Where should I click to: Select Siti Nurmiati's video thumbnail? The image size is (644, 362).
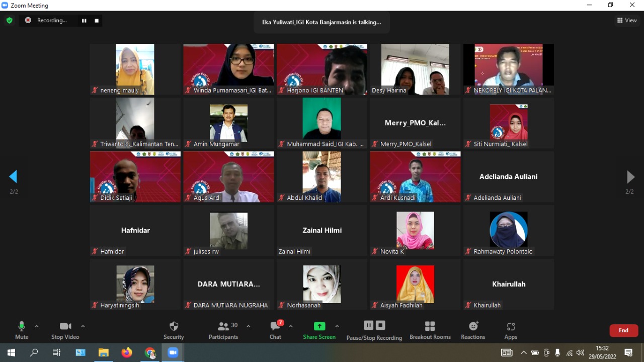(508, 123)
